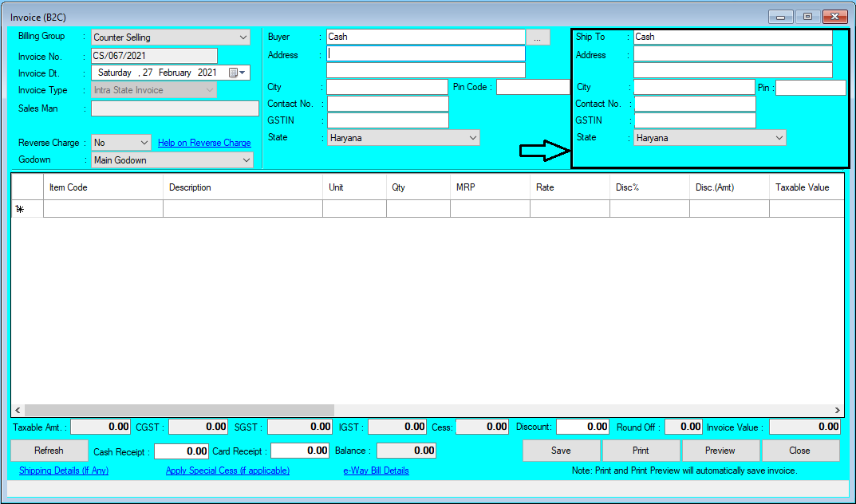Screen dimensions: 856x504
Task: Open the Ship To State dropdown
Action: (781, 137)
